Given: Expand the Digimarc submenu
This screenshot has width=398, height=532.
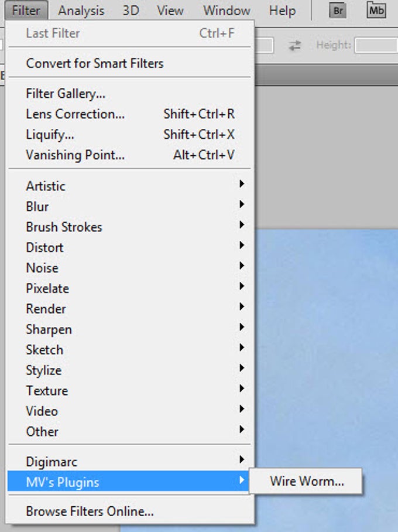Looking at the screenshot, I should point(52,462).
